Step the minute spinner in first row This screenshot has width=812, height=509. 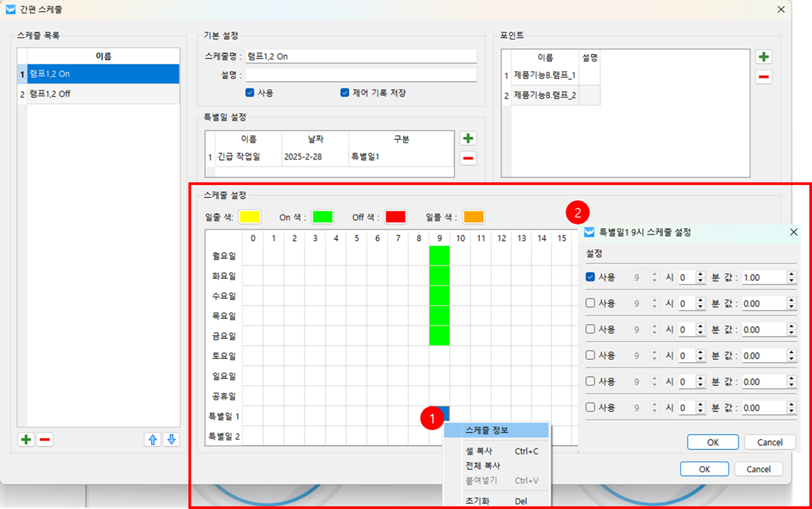pos(700,277)
